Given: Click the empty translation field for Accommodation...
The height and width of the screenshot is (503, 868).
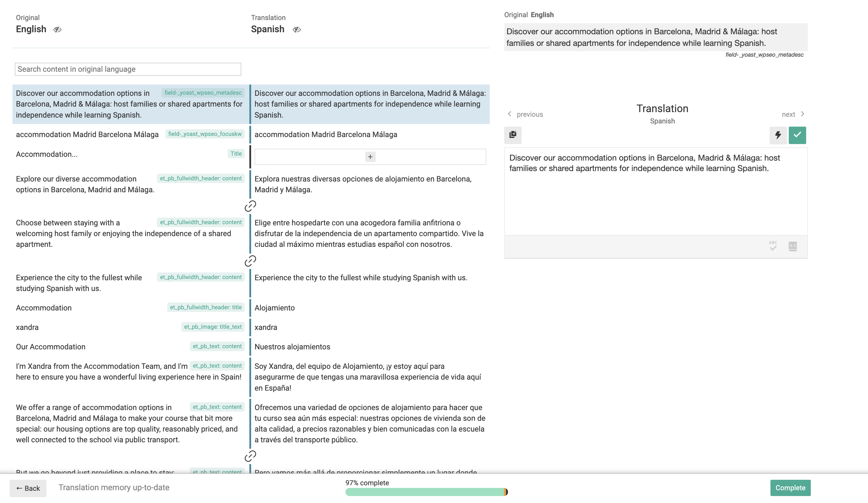Looking at the screenshot, I should click(x=370, y=157).
